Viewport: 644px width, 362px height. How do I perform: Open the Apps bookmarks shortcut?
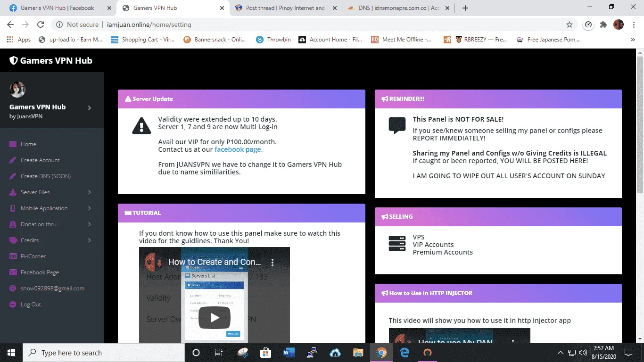coord(19,40)
